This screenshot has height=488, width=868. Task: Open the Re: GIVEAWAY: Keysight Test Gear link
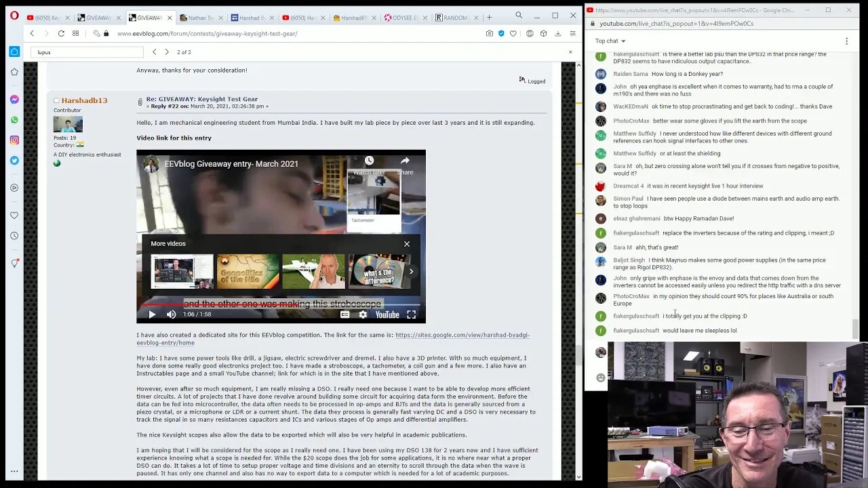(x=202, y=99)
